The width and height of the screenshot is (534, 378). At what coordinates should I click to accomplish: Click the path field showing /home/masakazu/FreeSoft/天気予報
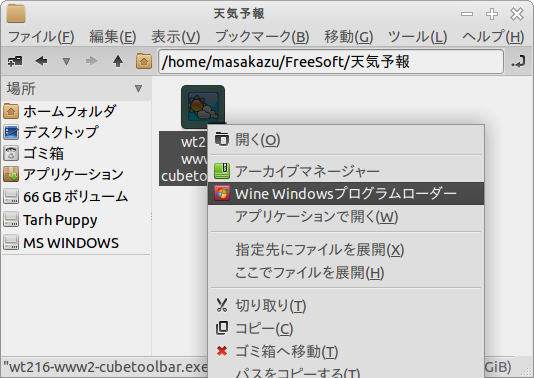click(331, 62)
